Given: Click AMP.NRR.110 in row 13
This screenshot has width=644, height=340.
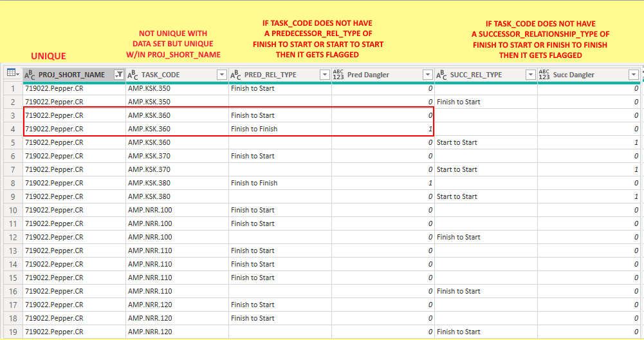Looking at the screenshot, I should (x=150, y=250).
